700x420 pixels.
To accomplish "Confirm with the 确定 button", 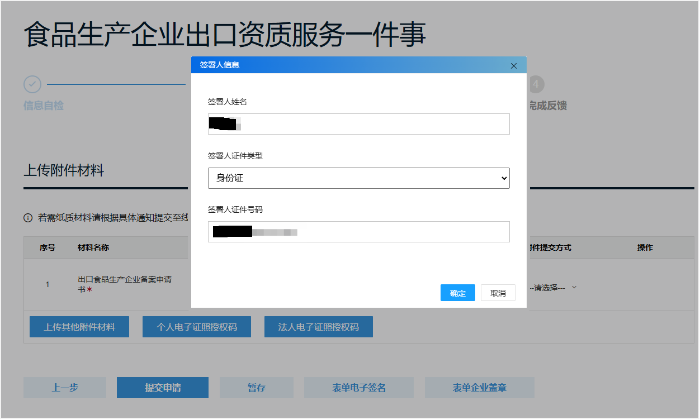I will tap(458, 293).
